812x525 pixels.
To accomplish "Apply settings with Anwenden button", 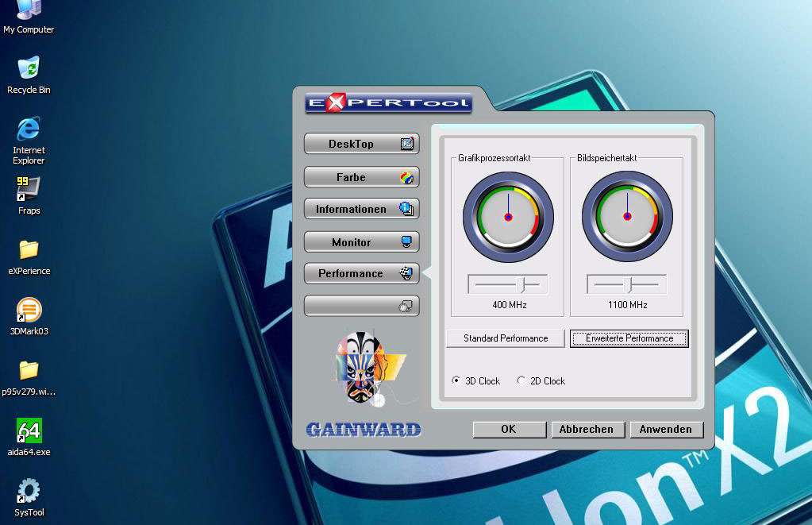I will [x=666, y=429].
